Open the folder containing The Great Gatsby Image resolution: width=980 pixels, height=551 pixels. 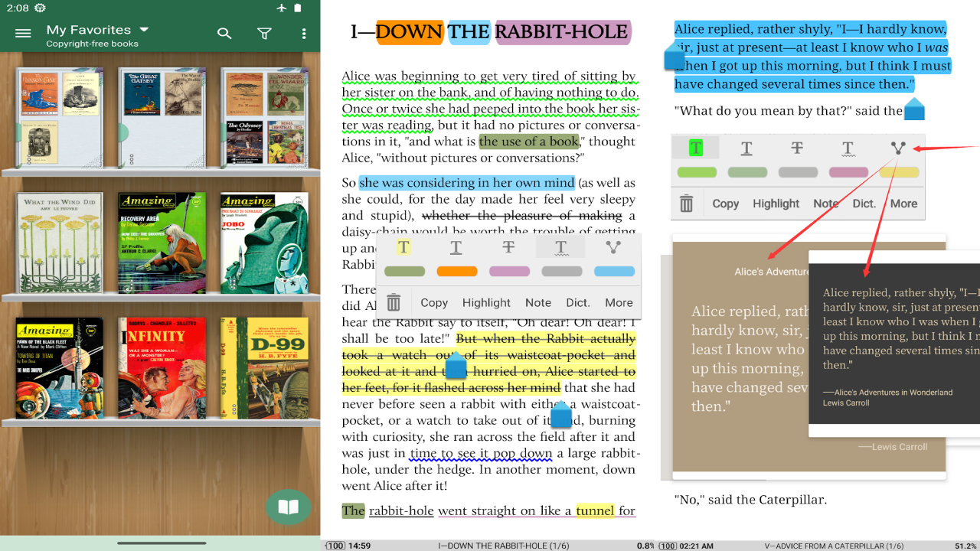coord(162,117)
